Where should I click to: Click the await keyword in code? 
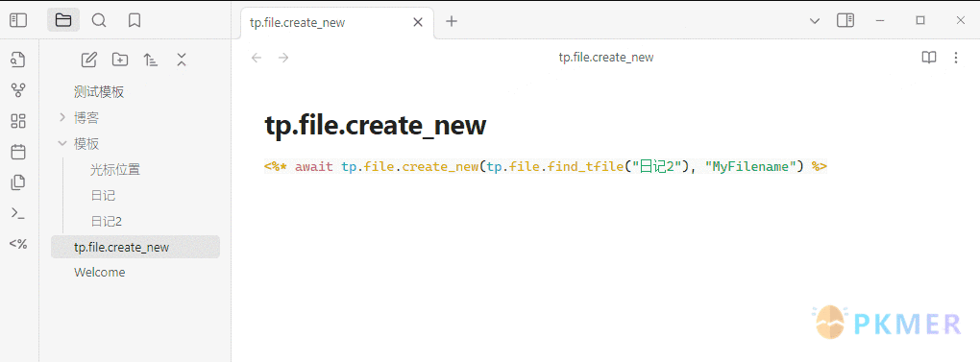point(314,167)
